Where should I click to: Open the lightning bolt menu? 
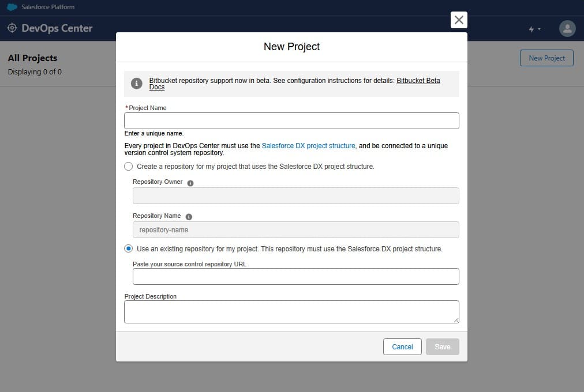(534, 29)
